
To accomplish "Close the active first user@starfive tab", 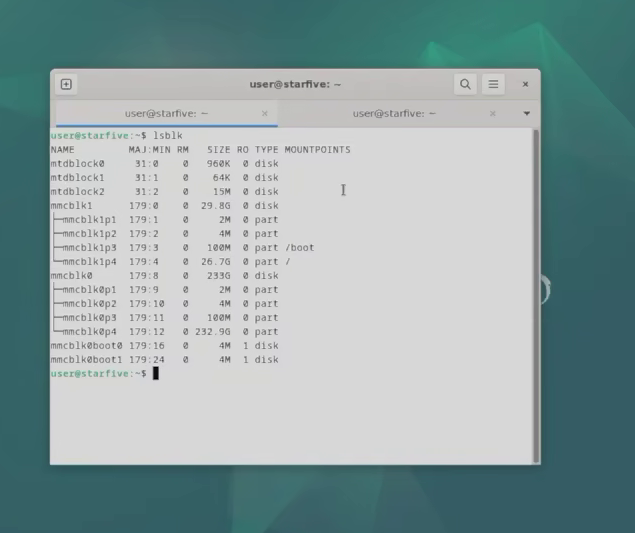I will [x=264, y=114].
